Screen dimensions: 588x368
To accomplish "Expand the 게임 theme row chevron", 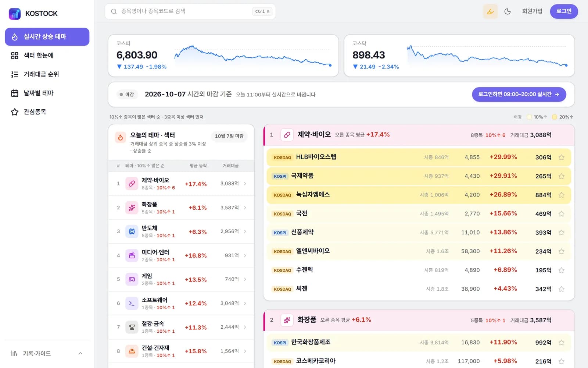I will (x=245, y=279).
